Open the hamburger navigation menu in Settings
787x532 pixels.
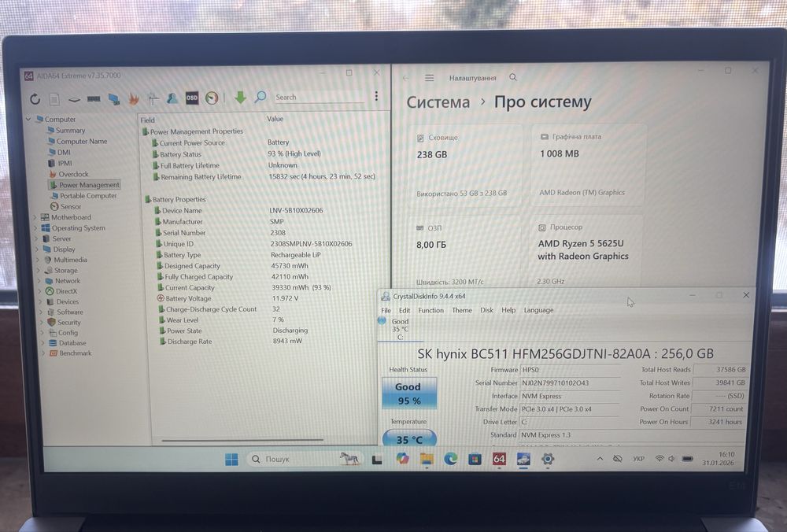pyautogui.click(x=429, y=78)
